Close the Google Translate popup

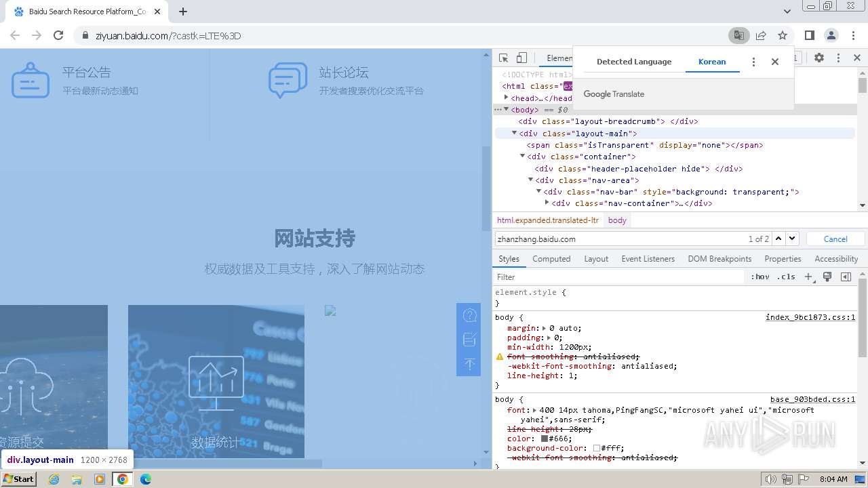[775, 62]
